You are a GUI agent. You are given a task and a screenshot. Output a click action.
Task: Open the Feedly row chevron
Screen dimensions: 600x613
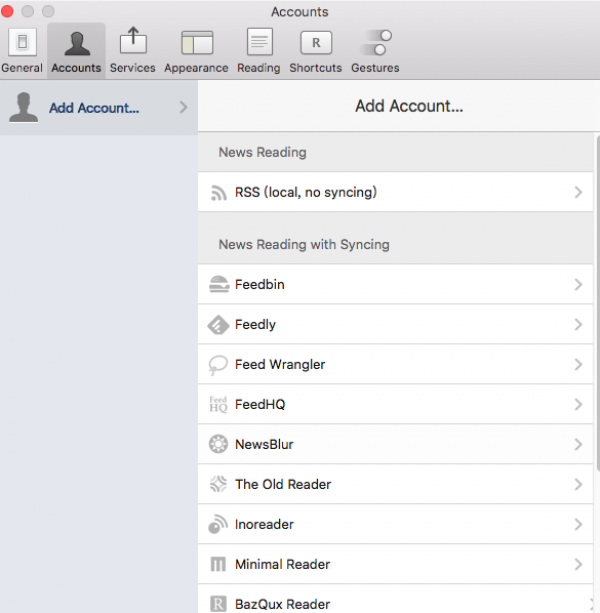pos(579,324)
